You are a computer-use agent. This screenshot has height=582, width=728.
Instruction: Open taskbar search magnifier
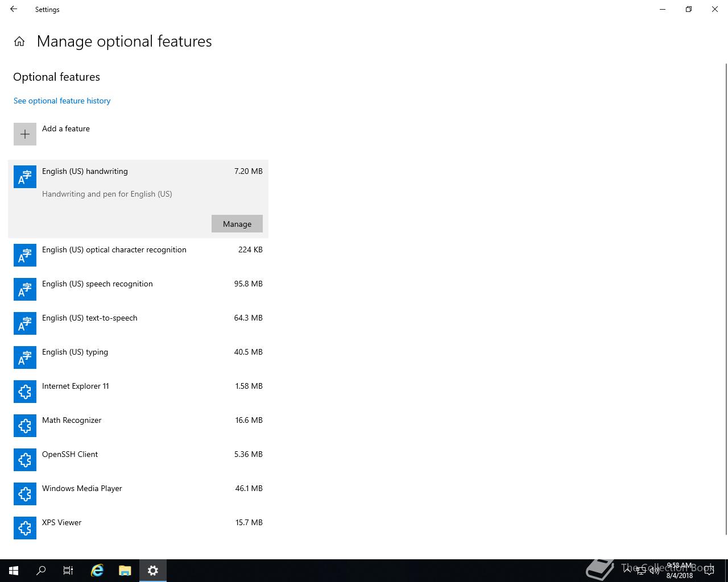coord(41,571)
